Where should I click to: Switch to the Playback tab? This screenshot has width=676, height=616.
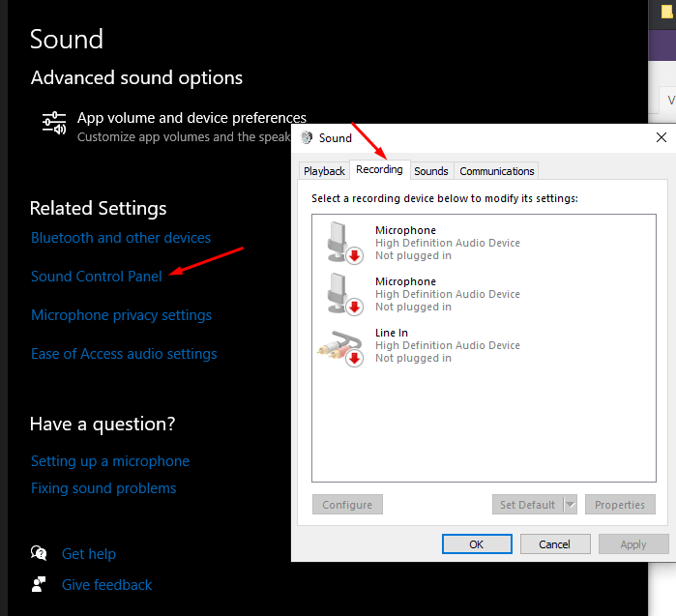pyautogui.click(x=324, y=171)
